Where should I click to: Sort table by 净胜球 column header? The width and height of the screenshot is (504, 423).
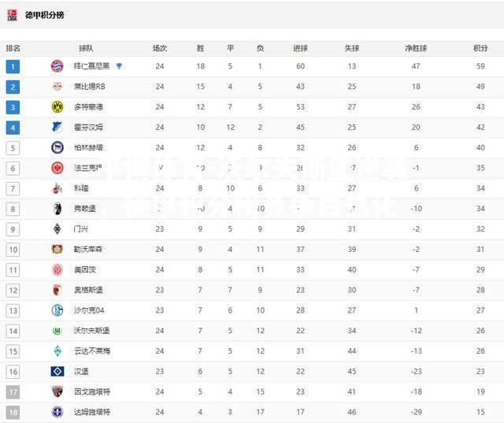(416, 48)
